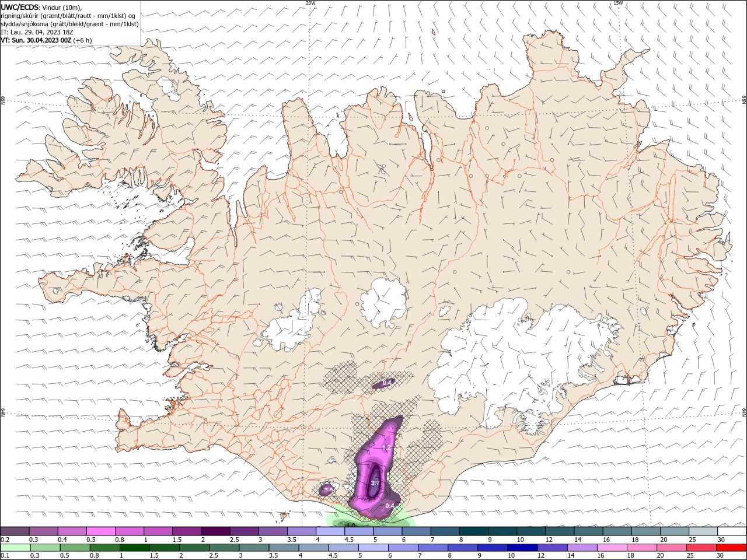Click the white swatch above label 30
The width and height of the screenshot is (747, 560).
click(x=732, y=531)
